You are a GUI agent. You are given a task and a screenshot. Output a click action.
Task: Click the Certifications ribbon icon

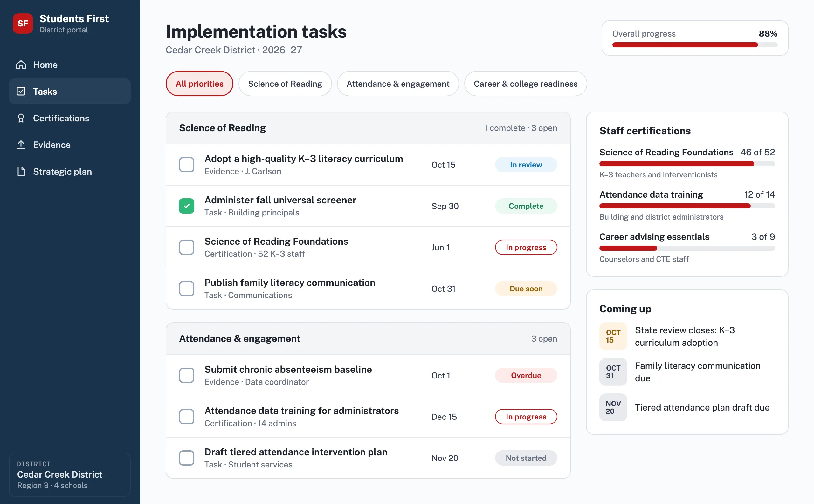click(x=21, y=118)
